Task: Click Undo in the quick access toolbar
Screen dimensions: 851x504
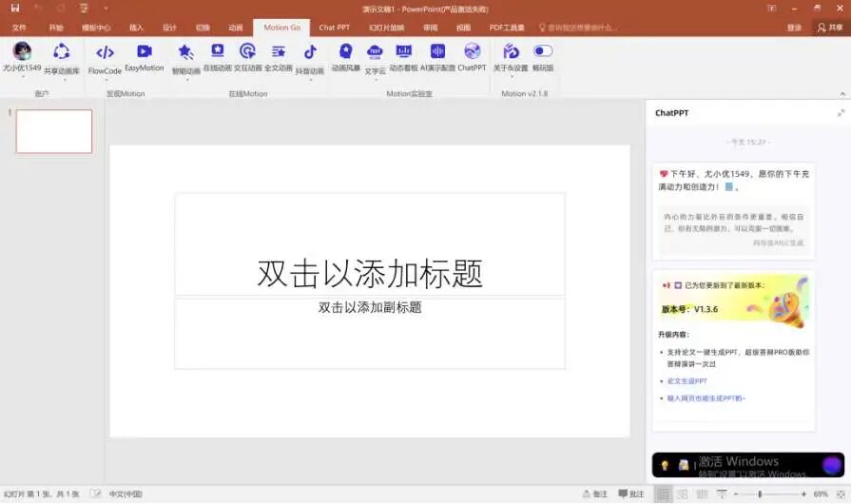Action: pyautogui.click(x=37, y=9)
